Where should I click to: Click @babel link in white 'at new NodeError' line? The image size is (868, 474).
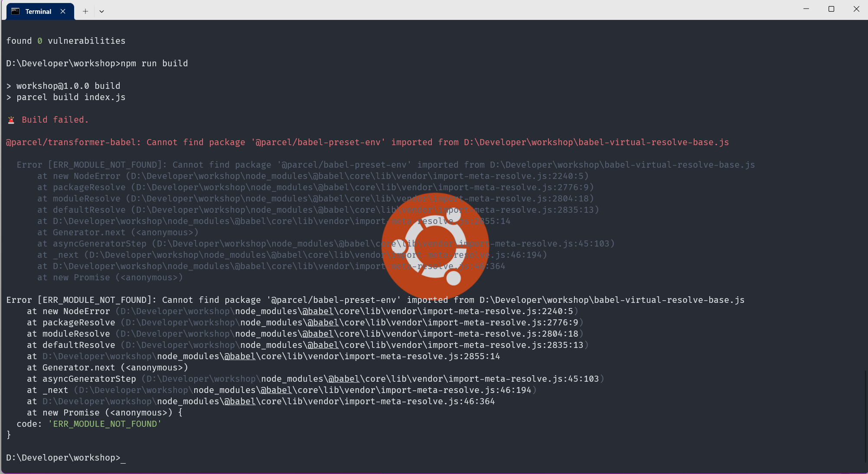(318, 311)
